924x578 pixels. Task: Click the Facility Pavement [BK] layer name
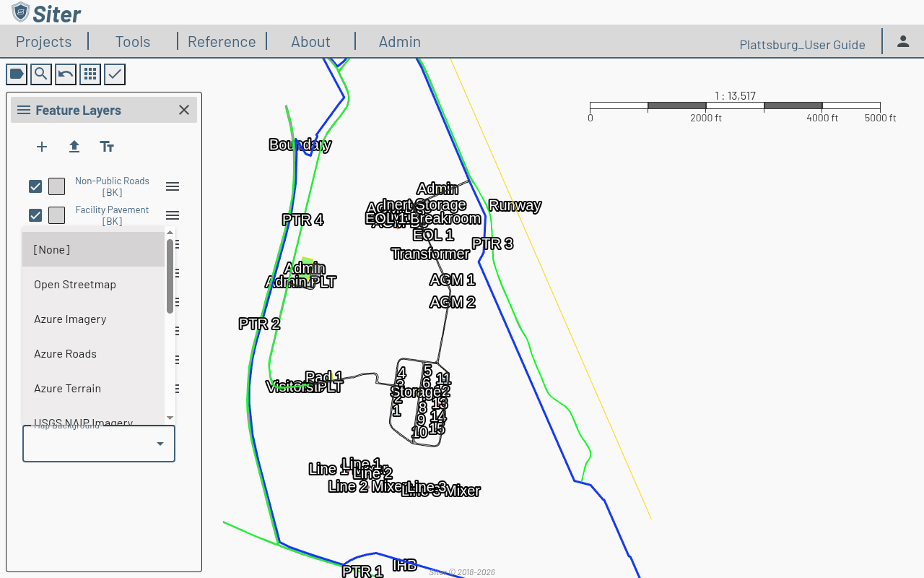point(112,215)
